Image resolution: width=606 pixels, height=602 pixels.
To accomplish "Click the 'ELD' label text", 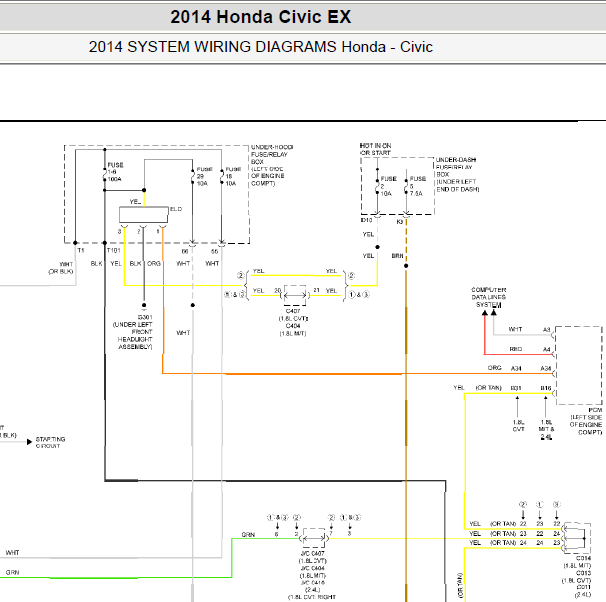I will (176, 209).
